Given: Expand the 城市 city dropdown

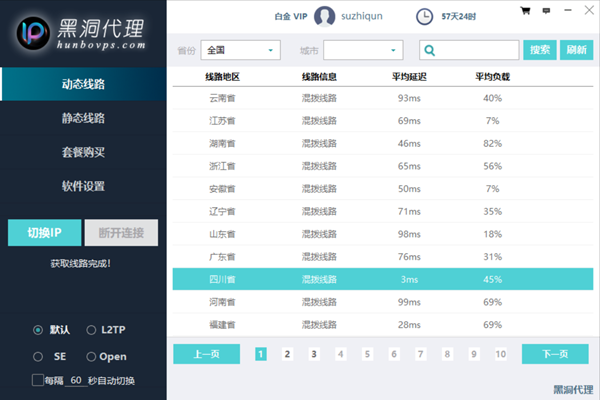Looking at the screenshot, I should [x=362, y=50].
